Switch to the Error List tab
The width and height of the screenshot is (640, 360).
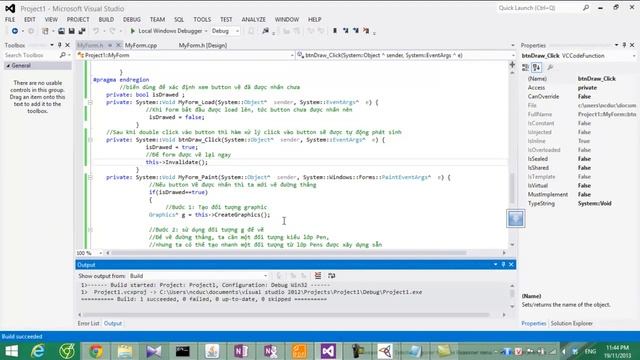[x=89, y=323]
